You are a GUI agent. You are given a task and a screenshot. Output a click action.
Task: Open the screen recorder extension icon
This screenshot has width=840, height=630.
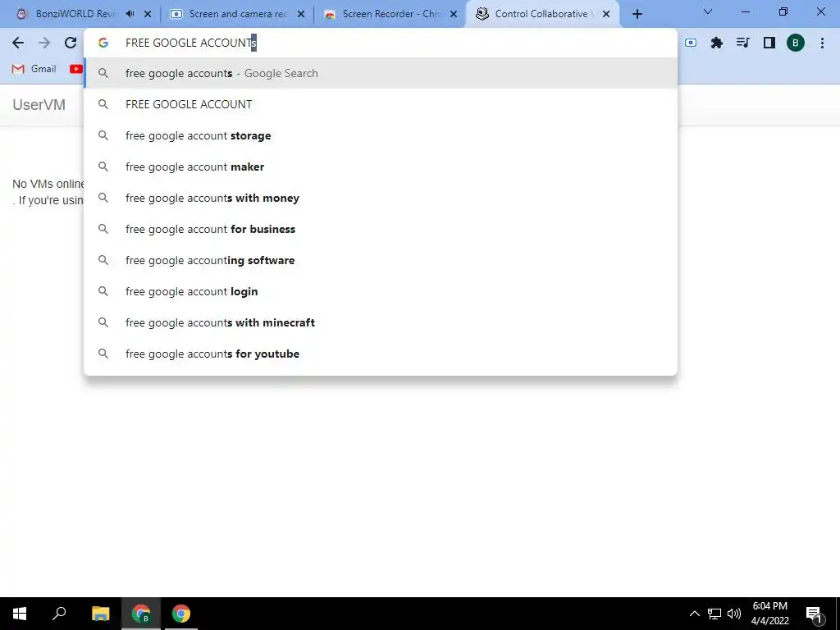point(691,43)
